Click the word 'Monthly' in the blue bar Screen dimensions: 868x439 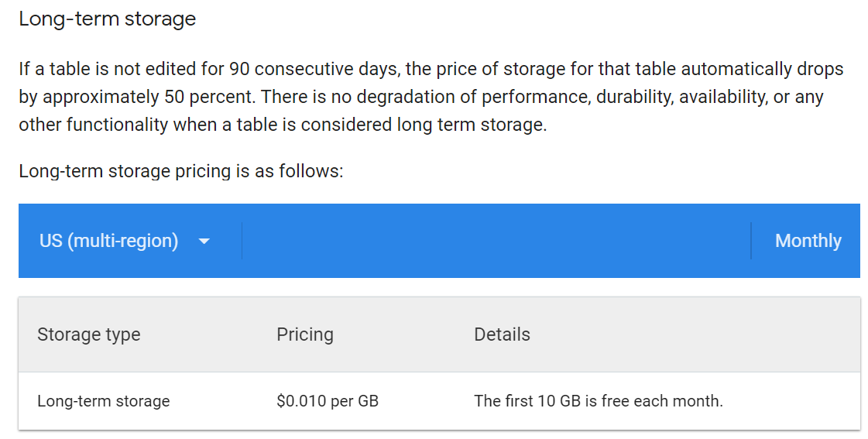pyautogui.click(x=808, y=241)
